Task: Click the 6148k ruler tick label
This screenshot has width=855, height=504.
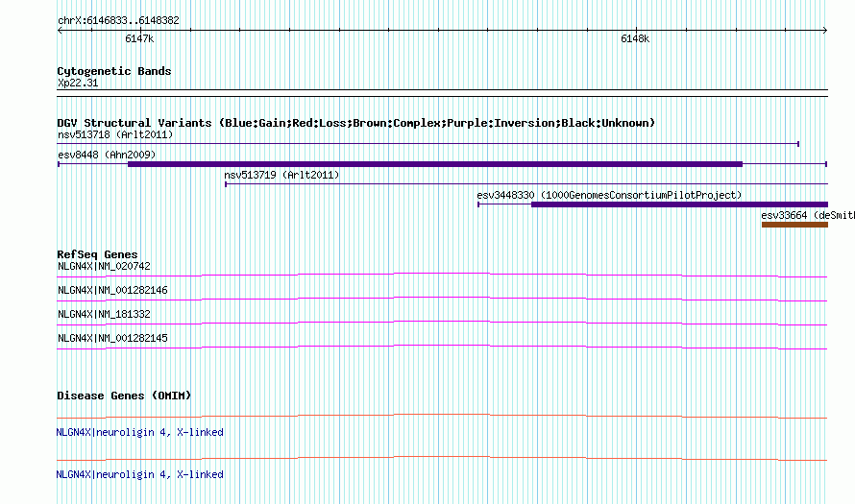Action: tap(635, 39)
